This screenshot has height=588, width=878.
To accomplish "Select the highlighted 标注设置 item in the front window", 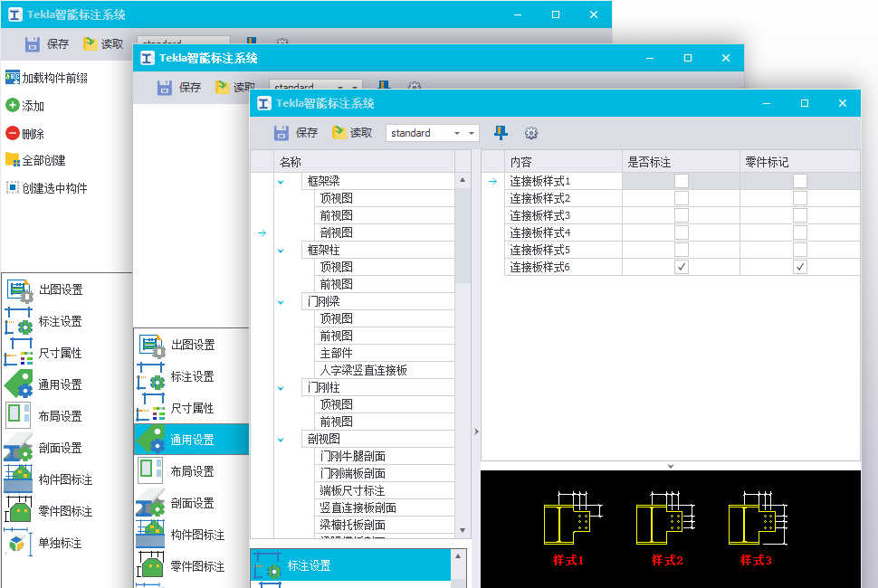I will (350, 565).
